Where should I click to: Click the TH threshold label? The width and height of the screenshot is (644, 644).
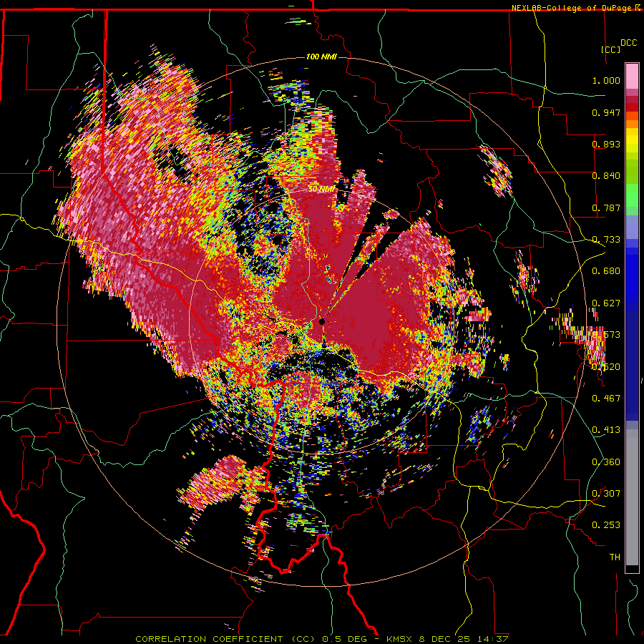click(615, 557)
